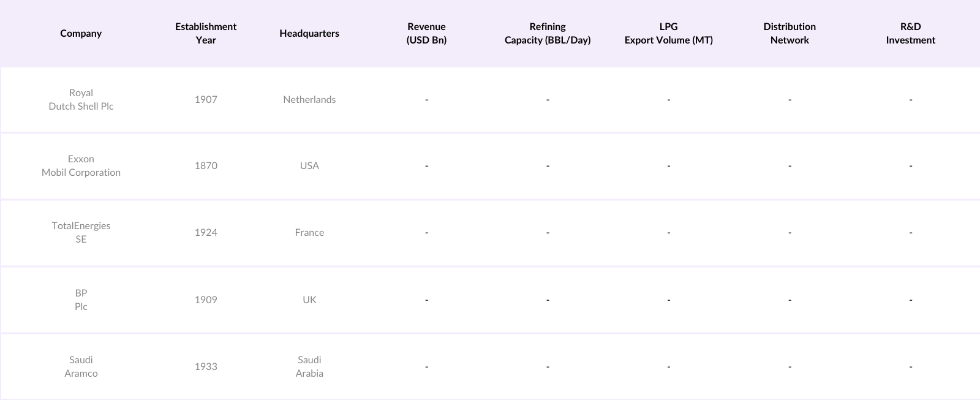
Task: Click the Establishment Year column header
Action: click(206, 33)
